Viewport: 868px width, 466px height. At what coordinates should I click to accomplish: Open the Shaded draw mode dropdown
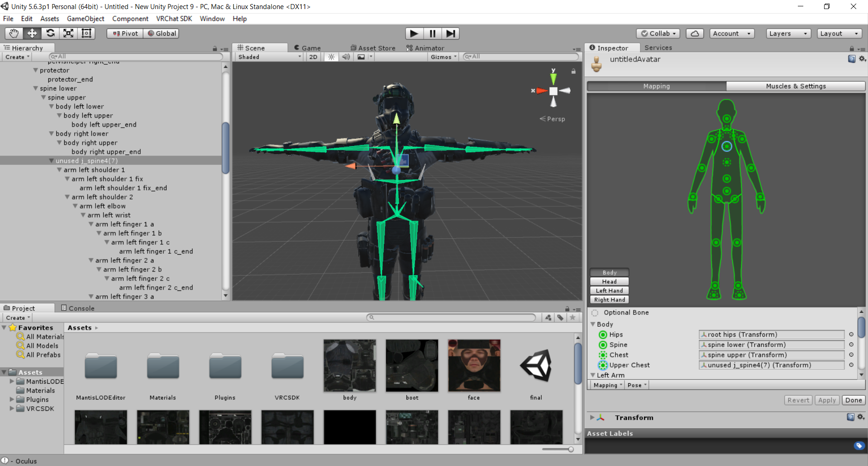coord(270,57)
